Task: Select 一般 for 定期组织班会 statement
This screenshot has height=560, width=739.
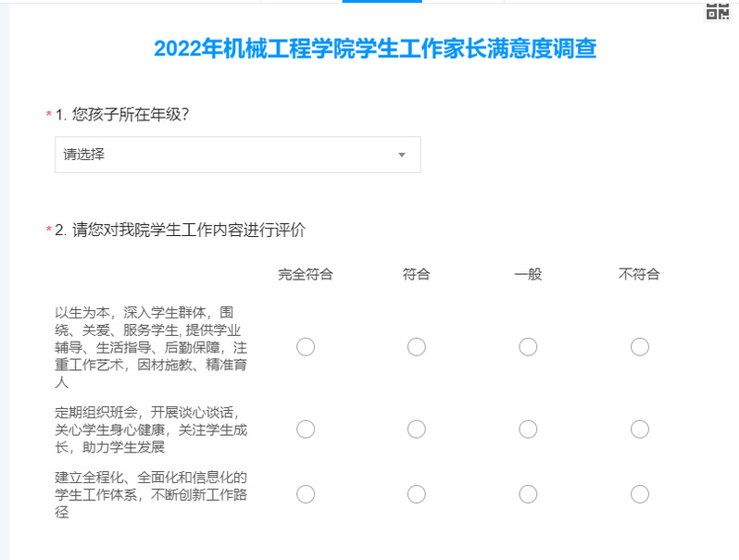Action: [528, 429]
